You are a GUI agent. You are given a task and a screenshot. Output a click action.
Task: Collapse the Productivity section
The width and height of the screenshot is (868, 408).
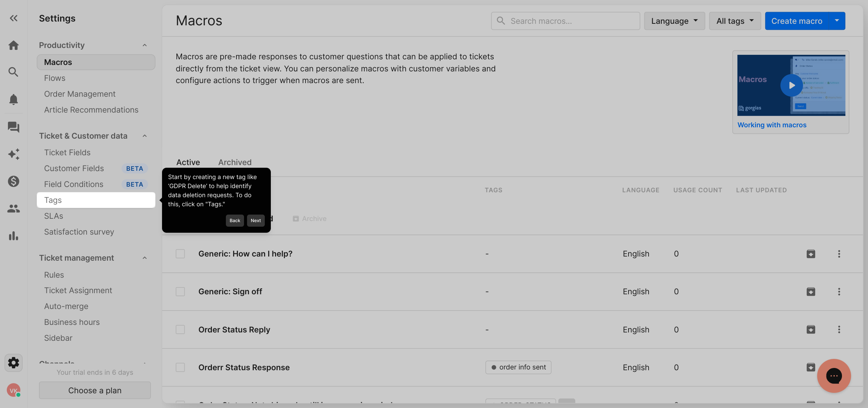145,45
